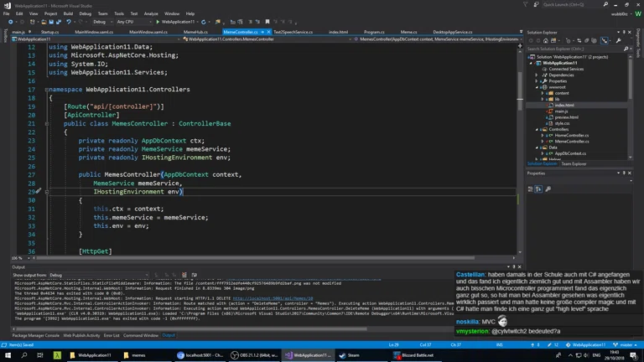Image resolution: width=644 pixels, height=362 pixels.
Task: Click the Undo toolbar icon
Action: point(69,22)
